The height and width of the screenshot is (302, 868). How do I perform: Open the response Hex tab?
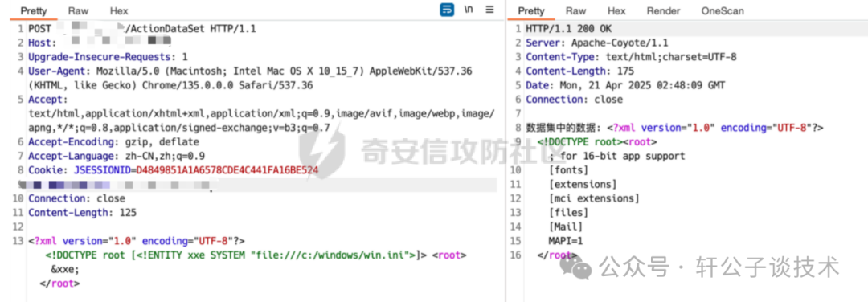point(616,10)
